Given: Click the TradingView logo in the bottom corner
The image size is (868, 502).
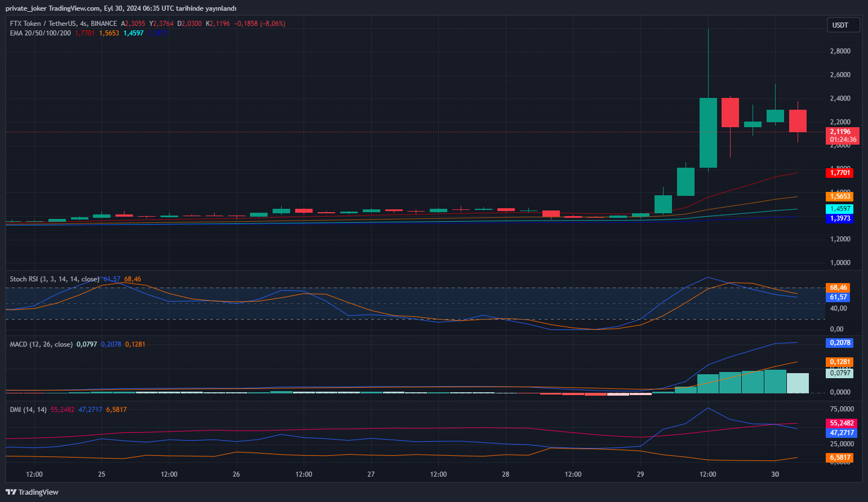Looking at the screenshot, I should click(32, 492).
